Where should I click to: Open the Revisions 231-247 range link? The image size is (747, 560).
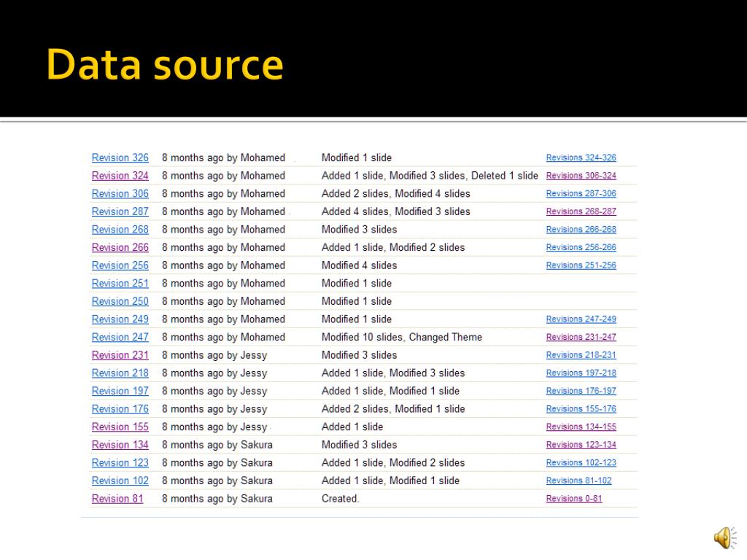tap(581, 337)
